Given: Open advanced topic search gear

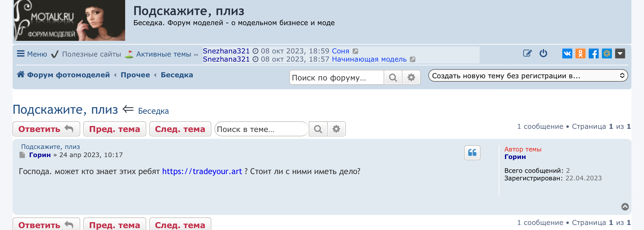Looking at the screenshot, I should 336,129.
